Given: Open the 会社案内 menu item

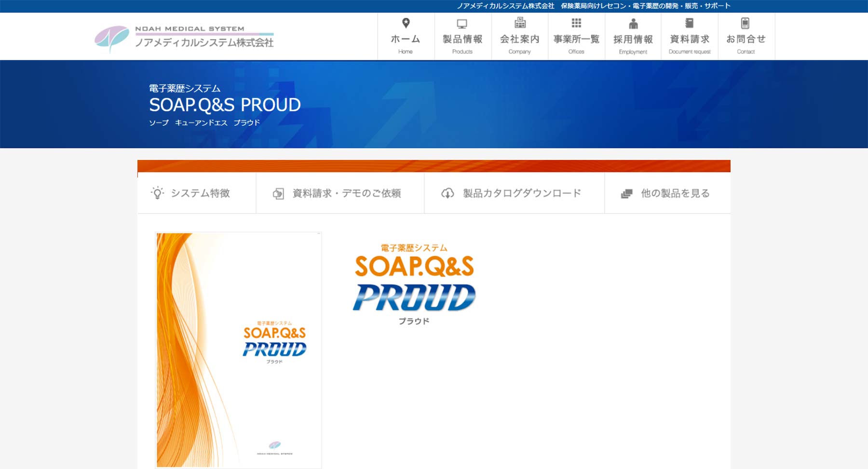Looking at the screenshot, I should (x=520, y=36).
